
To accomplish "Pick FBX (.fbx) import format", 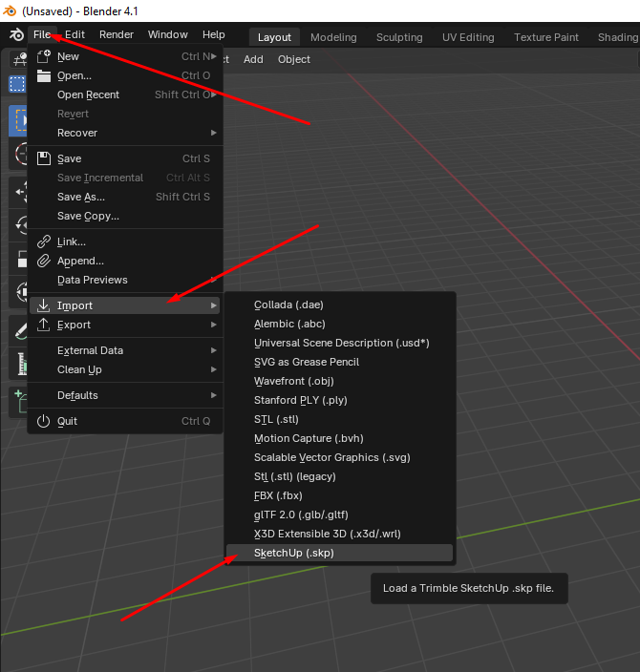I will [278, 495].
